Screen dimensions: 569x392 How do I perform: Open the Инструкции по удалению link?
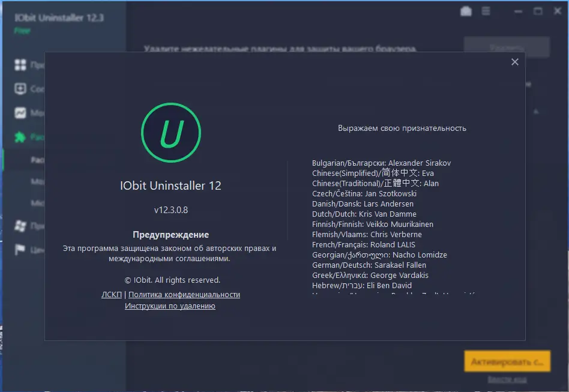(170, 306)
